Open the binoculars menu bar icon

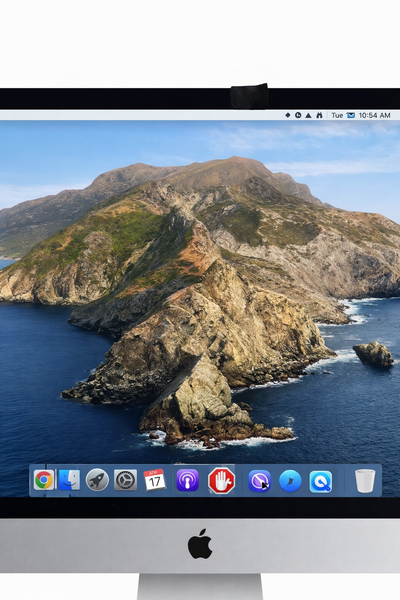pos(319,115)
